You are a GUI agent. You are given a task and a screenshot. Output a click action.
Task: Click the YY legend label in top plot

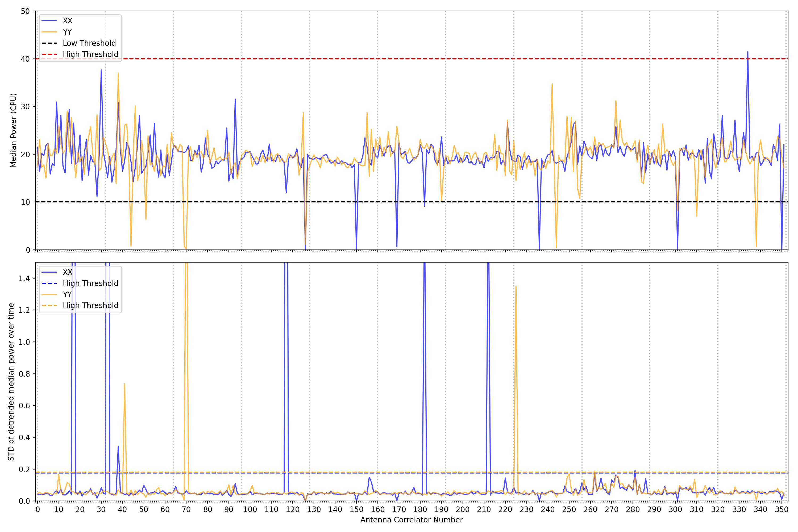click(x=67, y=32)
